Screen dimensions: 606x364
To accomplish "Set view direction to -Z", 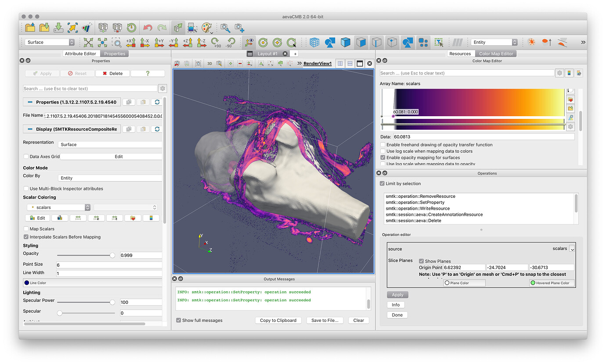I will [x=202, y=42].
